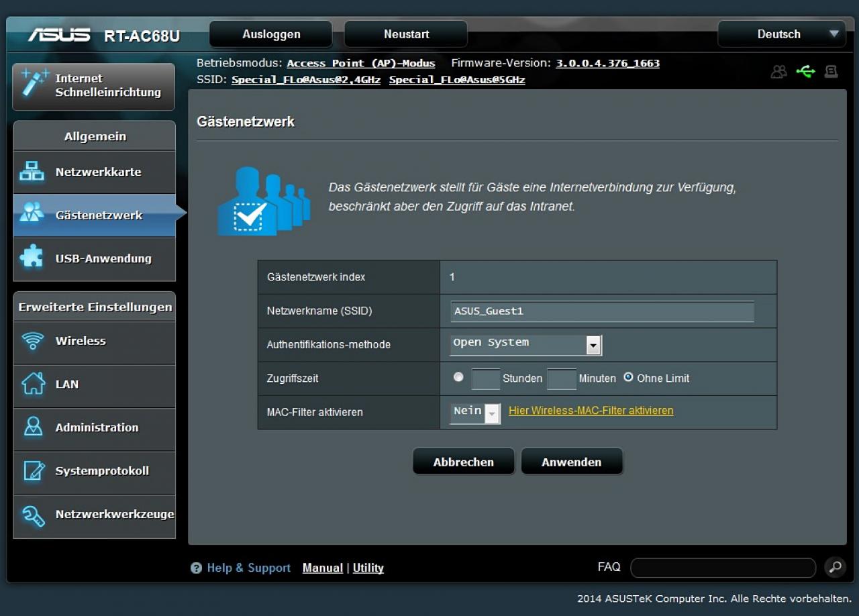Click the Stunden hours input field

486,378
